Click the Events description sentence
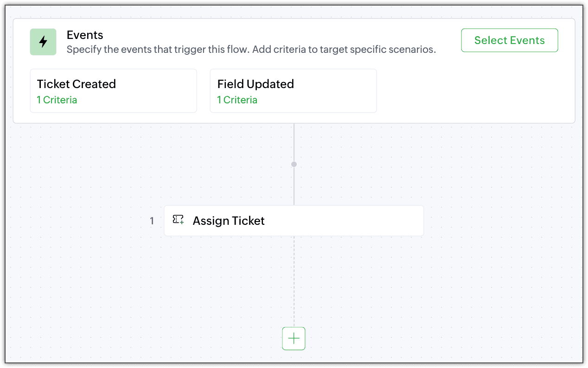588x368 pixels. click(x=251, y=50)
